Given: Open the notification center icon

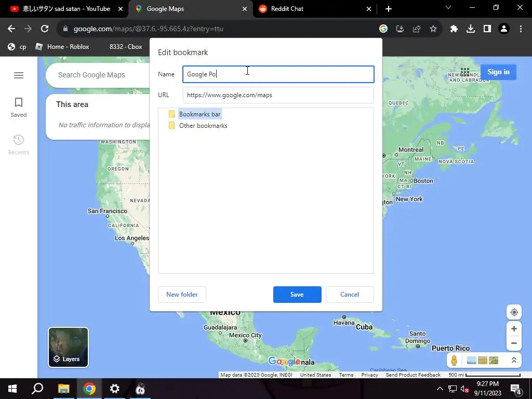Looking at the screenshot, I should click(x=516, y=389).
